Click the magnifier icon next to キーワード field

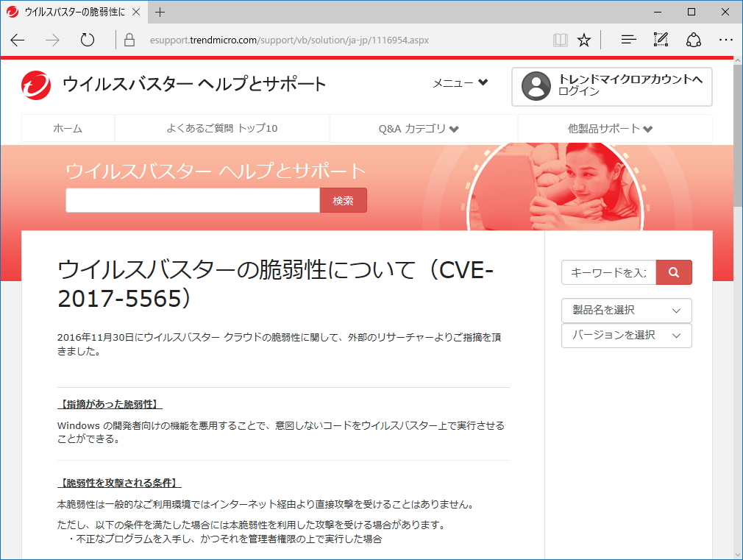tap(673, 272)
